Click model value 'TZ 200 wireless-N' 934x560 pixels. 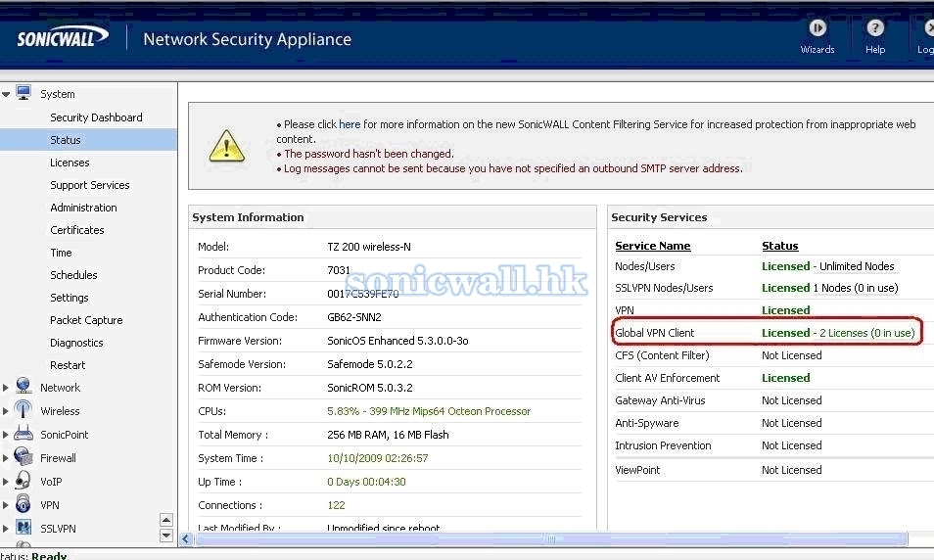[369, 247]
